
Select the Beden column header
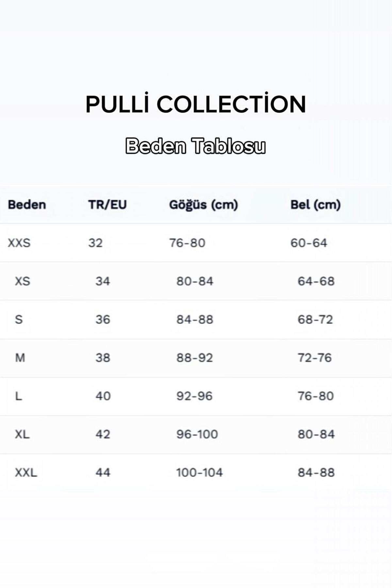tap(27, 205)
